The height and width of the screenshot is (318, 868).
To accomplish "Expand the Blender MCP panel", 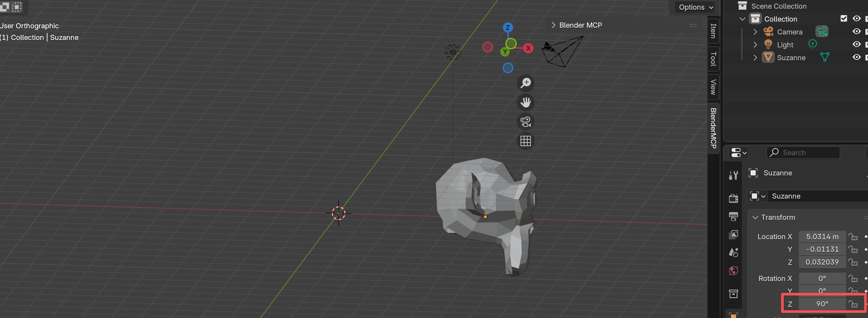I will coord(553,25).
